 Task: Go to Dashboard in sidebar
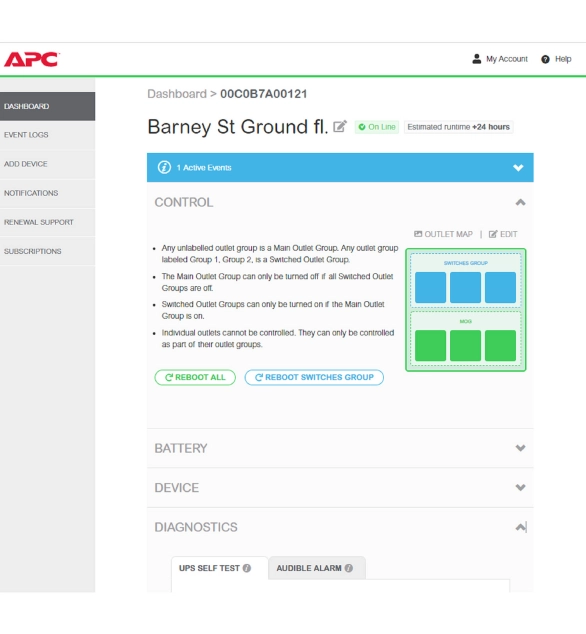[x=47, y=106]
